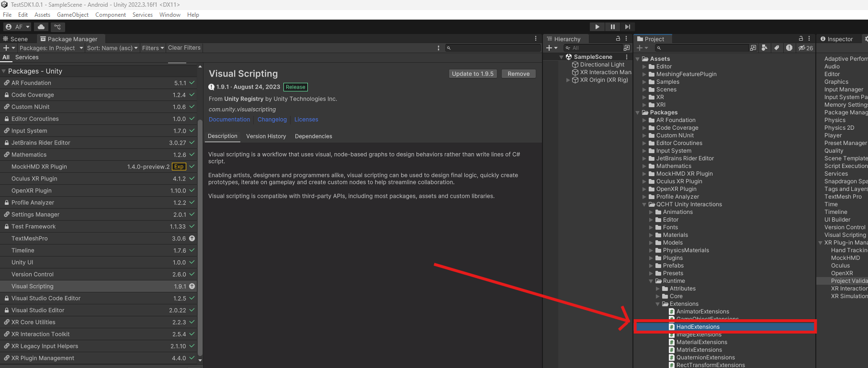Viewport: 868px width, 368px height.
Task: Open the Sort: Name (asc) dropdown
Action: 113,48
